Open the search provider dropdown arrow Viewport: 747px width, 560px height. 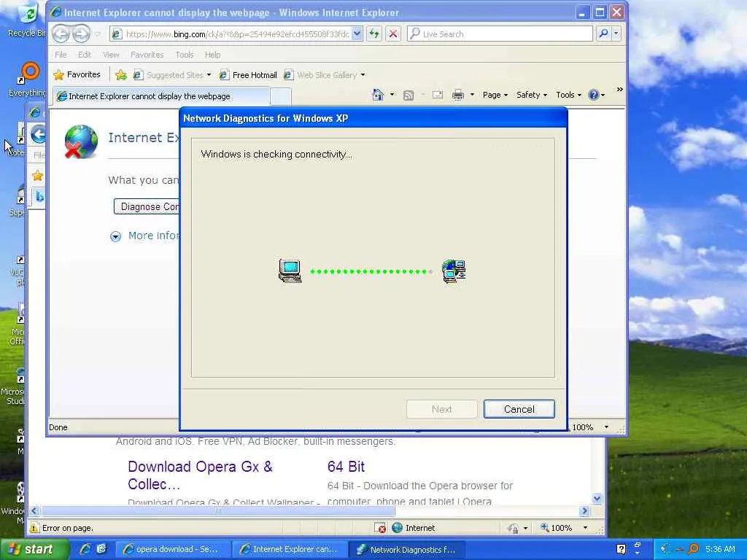[616, 34]
